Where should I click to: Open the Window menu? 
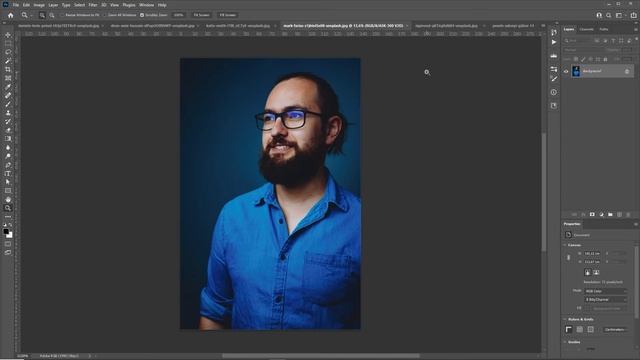pos(147,5)
